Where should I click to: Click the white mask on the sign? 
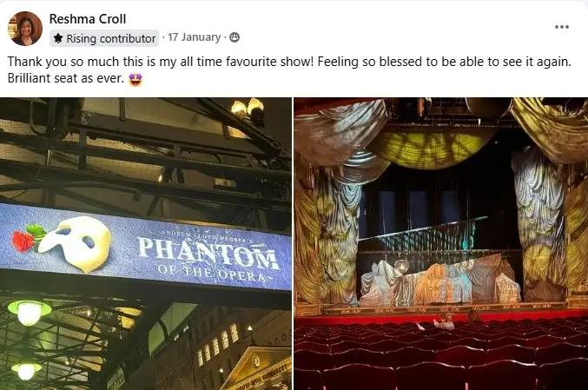(x=76, y=243)
